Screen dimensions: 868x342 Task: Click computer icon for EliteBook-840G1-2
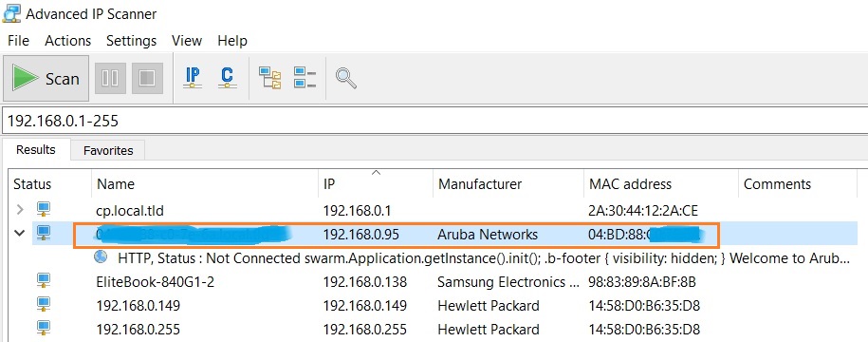pyautogui.click(x=44, y=281)
